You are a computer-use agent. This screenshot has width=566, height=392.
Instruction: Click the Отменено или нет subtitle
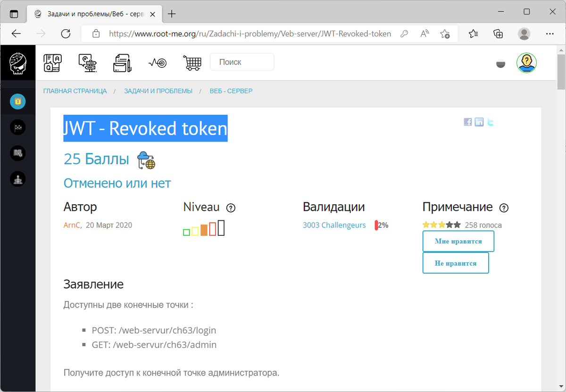[117, 183]
